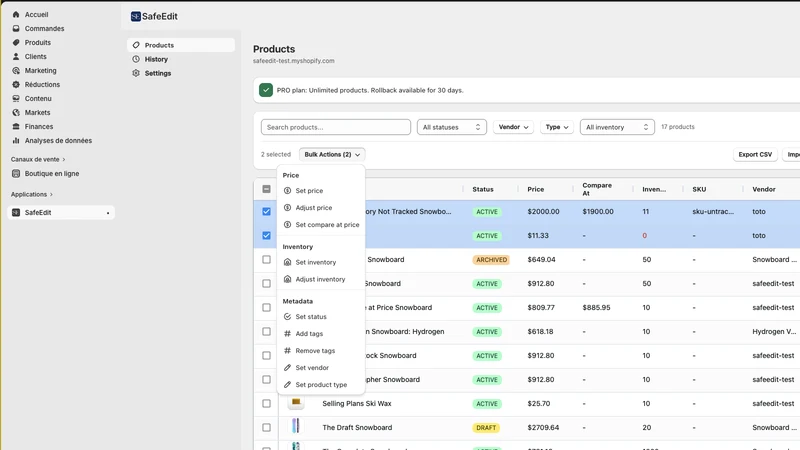Click the Contenu icon in sidebar
This screenshot has width=800, height=450.
[16, 98]
